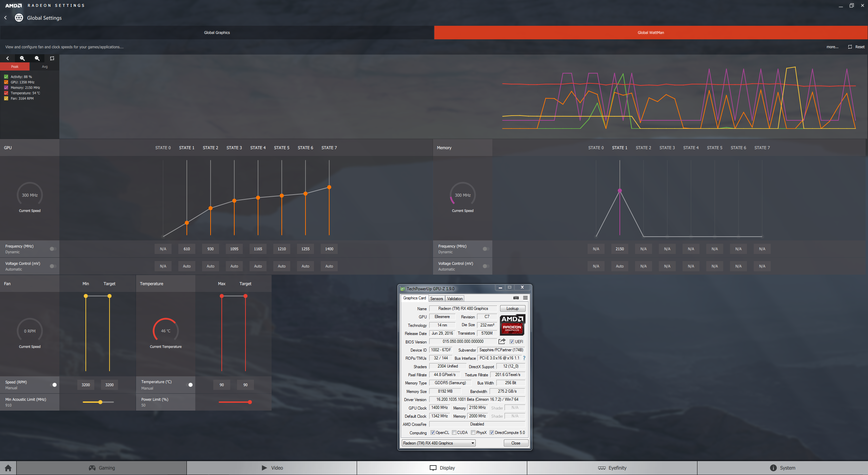Click the more... link
The width and height of the screenshot is (868, 475).
(x=832, y=47)
